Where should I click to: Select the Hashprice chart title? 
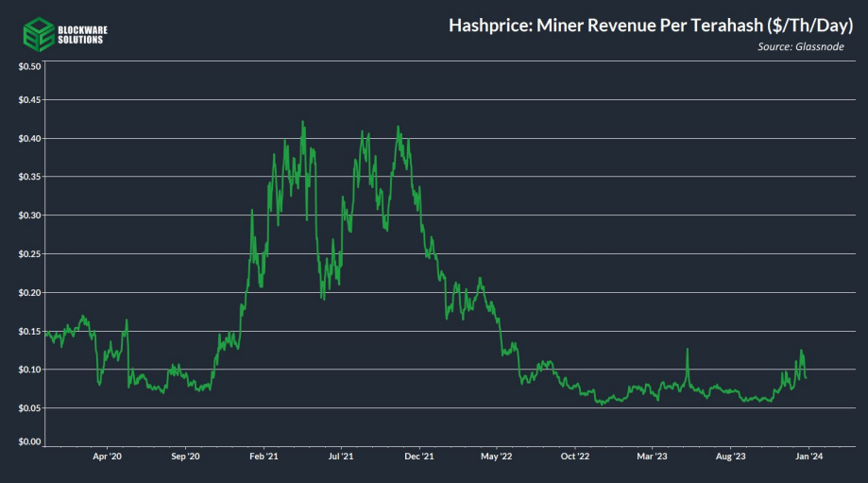[x=647, y=26]
